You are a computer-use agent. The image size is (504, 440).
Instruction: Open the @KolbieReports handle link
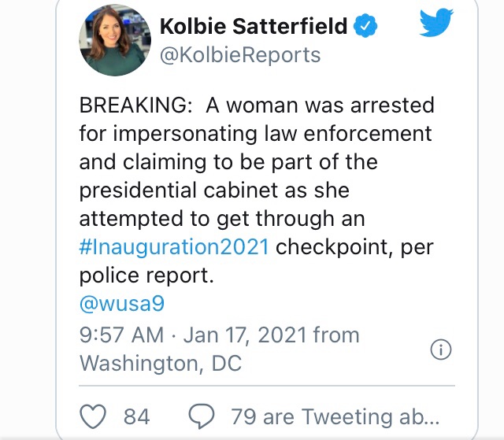(x=240, y=54)
